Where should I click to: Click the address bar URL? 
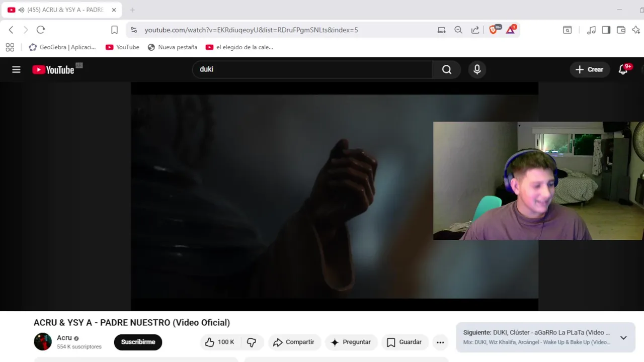(251, 30)
